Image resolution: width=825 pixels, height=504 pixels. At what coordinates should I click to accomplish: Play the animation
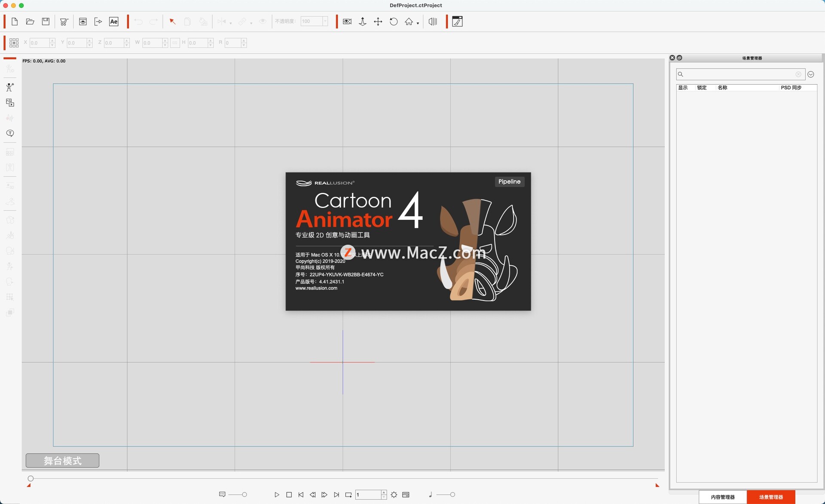[x=277, y=495]
